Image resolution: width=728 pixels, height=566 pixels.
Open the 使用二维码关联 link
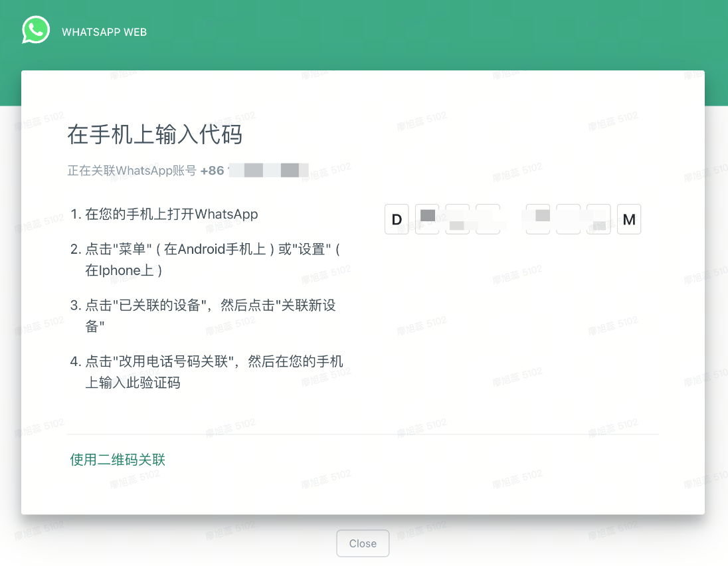click(x=118, y=460)
